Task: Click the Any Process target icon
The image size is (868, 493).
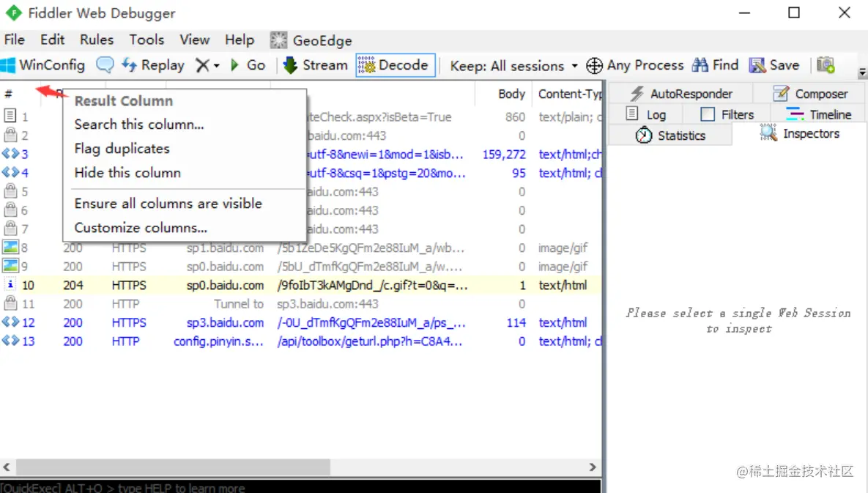Action: click(595, 65)
